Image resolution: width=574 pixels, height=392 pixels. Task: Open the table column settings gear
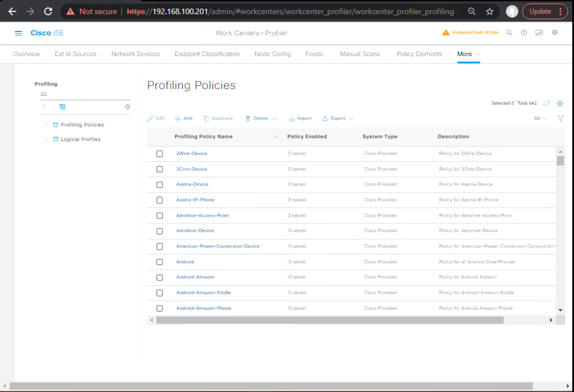[560, 103]
